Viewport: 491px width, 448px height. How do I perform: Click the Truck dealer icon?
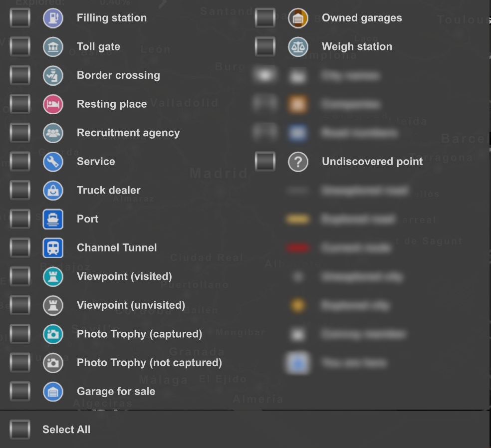[x=53, y=190]
